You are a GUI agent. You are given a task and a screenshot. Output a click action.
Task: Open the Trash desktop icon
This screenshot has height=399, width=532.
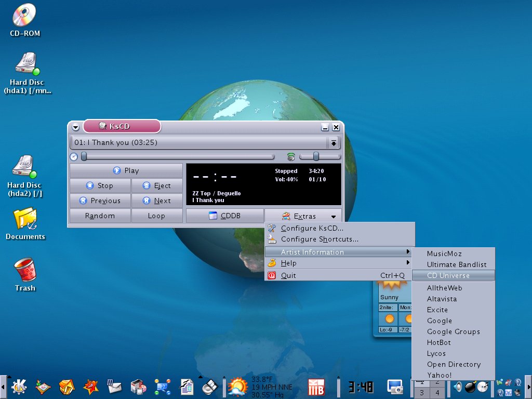[x=24, y=271]
